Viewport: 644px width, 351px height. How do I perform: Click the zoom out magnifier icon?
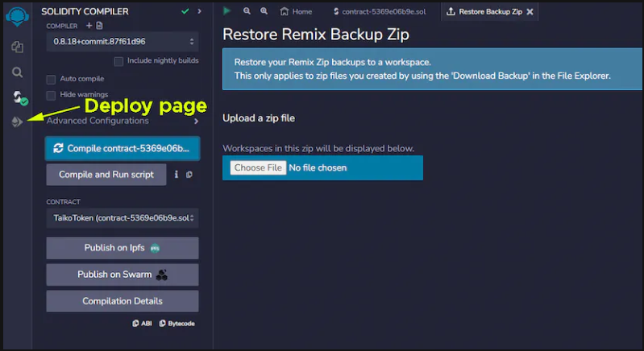pyautogui.click(x=247, y=11)
